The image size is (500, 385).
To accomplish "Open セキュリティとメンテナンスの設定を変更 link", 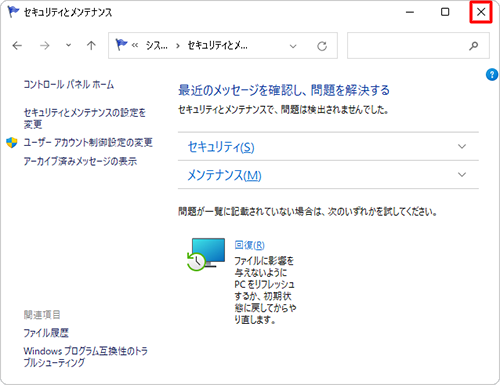I will pos(85,118).
